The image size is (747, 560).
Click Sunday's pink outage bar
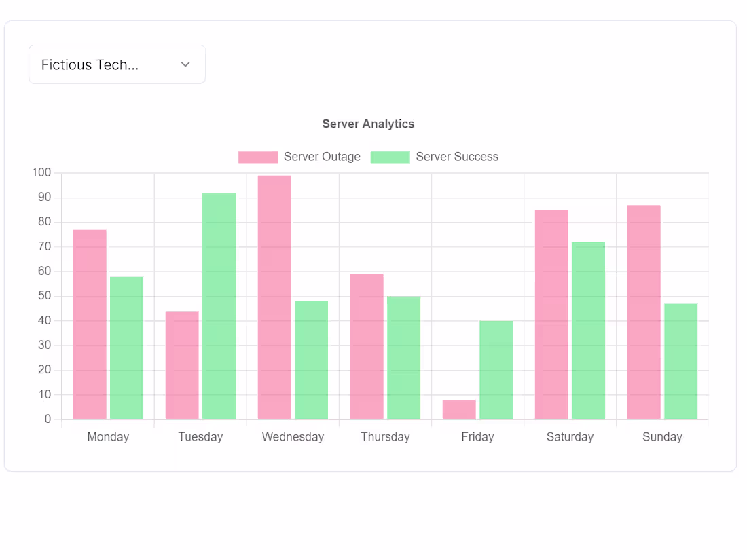point(644,312)
